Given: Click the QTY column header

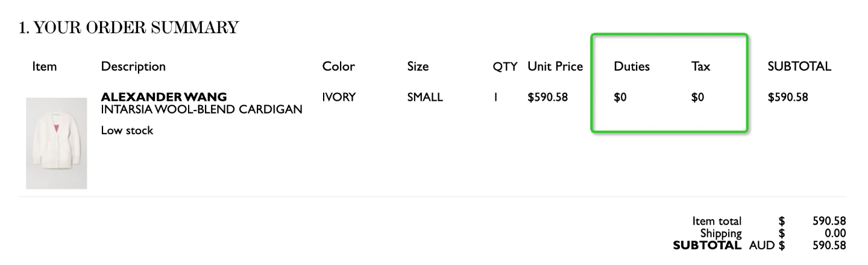Looking at the screenshot, I should [505, 66].
